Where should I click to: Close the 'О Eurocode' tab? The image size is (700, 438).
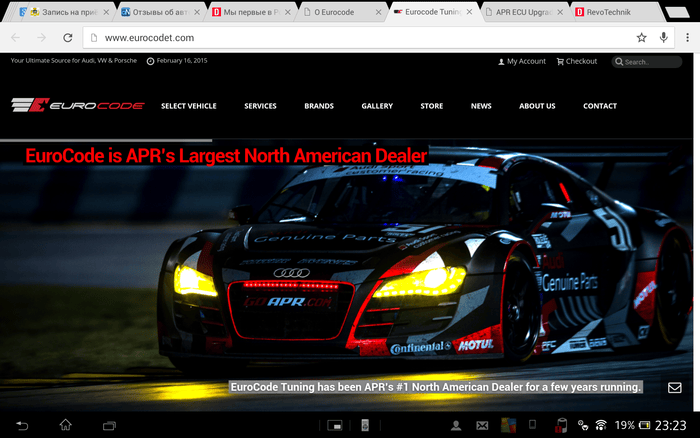click(379, 12)
